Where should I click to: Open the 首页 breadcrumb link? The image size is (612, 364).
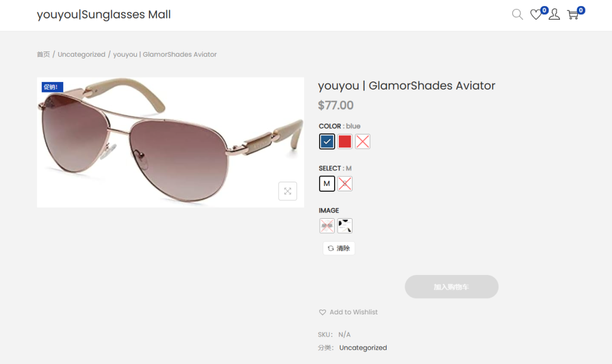[x=42, y=54]
